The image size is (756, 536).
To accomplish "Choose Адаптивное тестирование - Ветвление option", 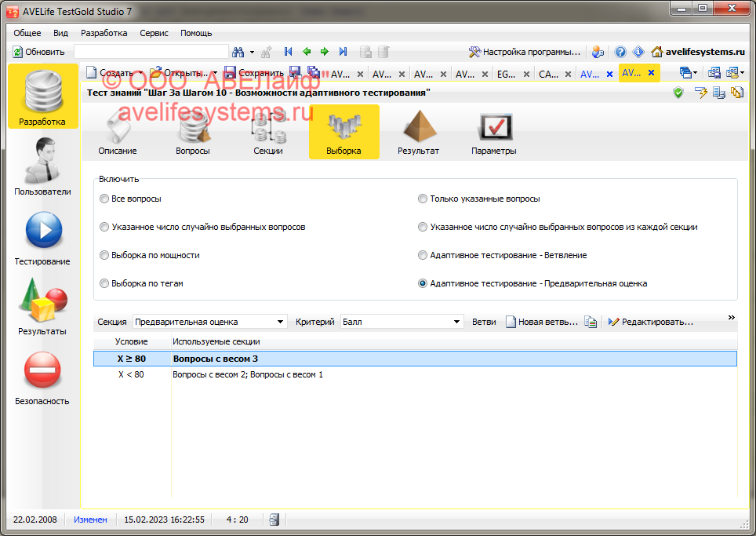I will pyautogui.click(x=423, y=256).
